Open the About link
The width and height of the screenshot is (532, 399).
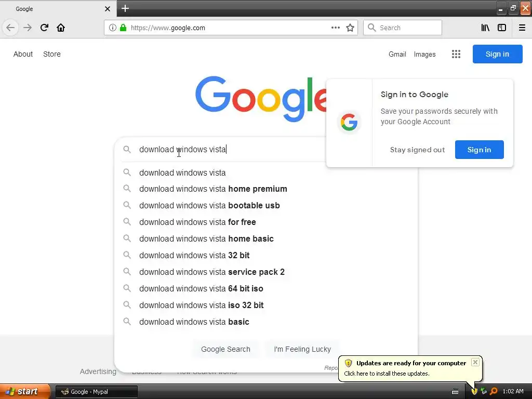[23, 54]
